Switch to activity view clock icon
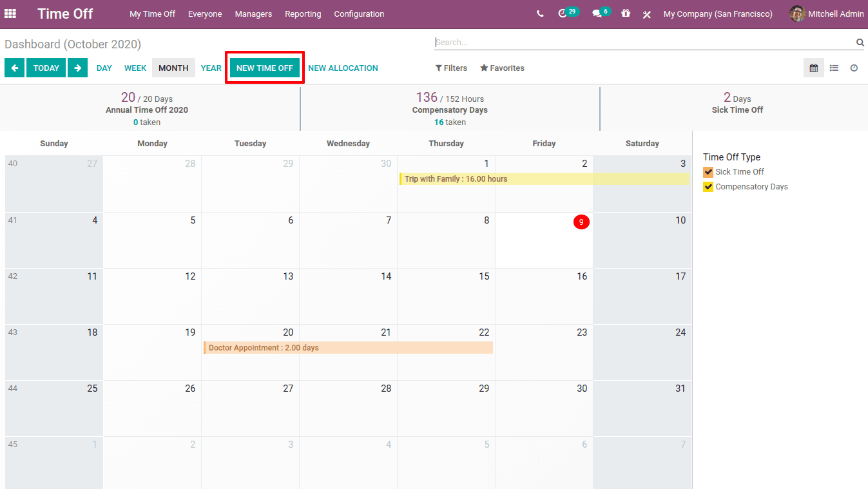The width and height of the screenshot is (868, 489). 854,68
